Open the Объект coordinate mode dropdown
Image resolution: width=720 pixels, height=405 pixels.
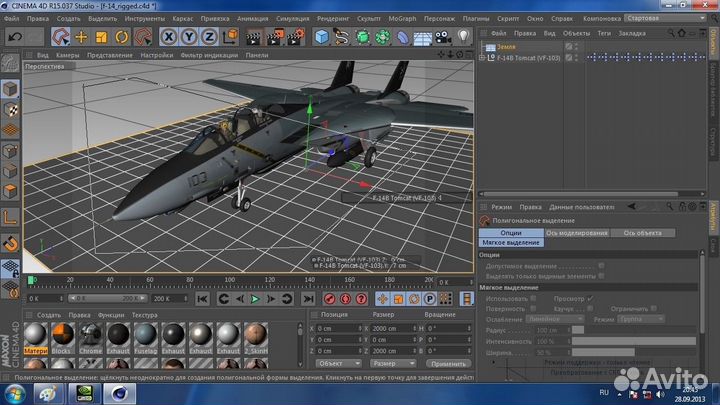pos(338,364)
